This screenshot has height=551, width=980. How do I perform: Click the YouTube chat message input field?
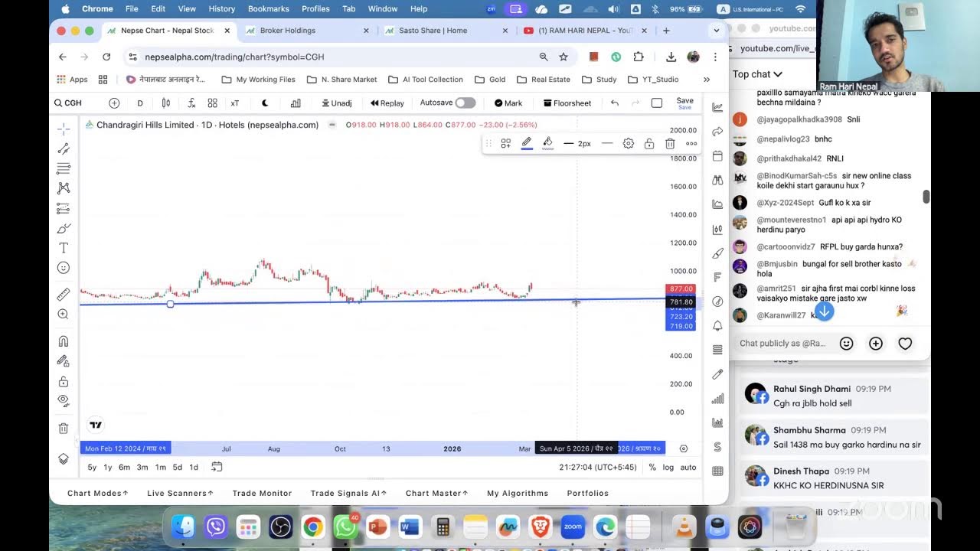[782, 344]
